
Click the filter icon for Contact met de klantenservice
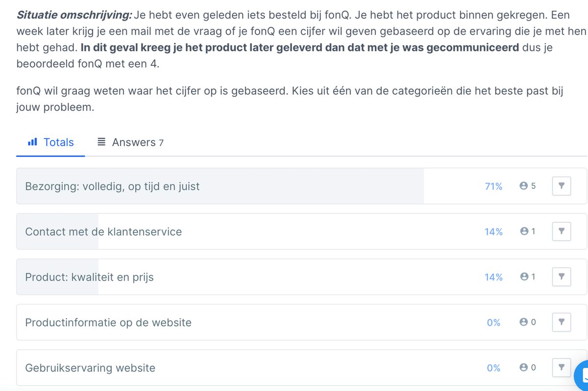point(562,232)
